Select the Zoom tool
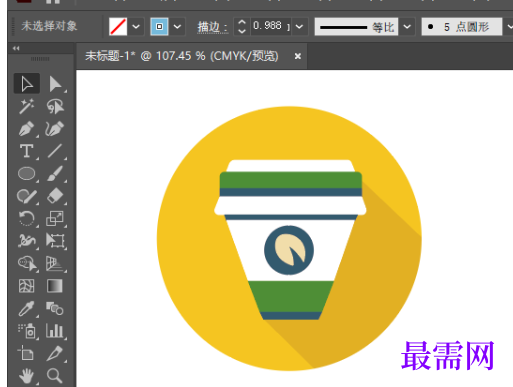This screenshot has height=387, width=513. 55,376
